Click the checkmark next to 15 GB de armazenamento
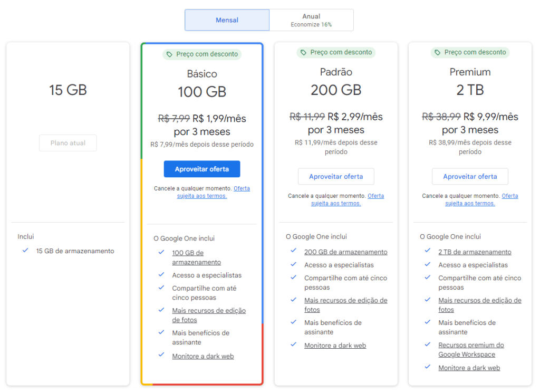This screenshot has width=540, height=392. (x=25, y=251)
